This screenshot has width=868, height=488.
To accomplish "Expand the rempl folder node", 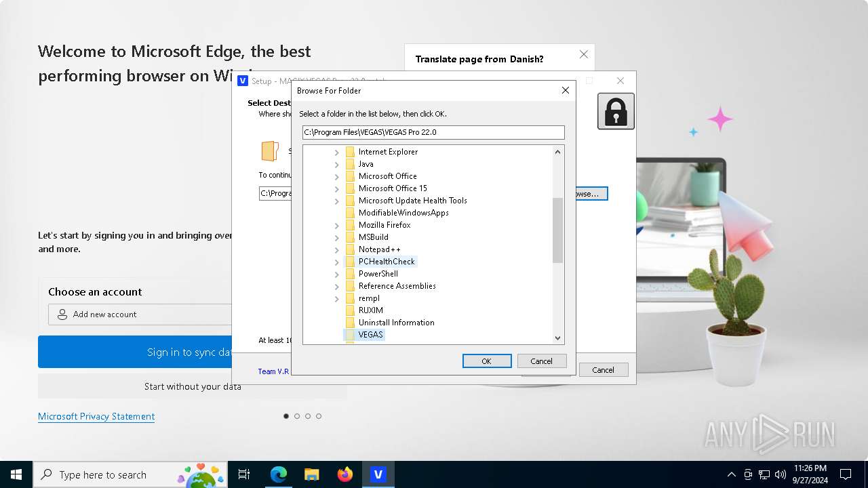I will coord(336,298).
